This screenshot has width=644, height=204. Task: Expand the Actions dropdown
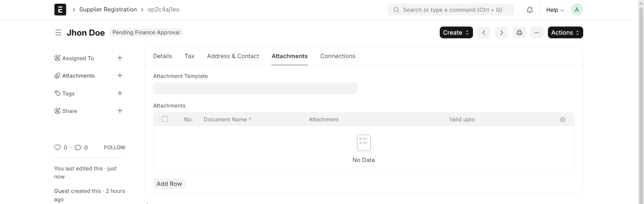point(565,33)
